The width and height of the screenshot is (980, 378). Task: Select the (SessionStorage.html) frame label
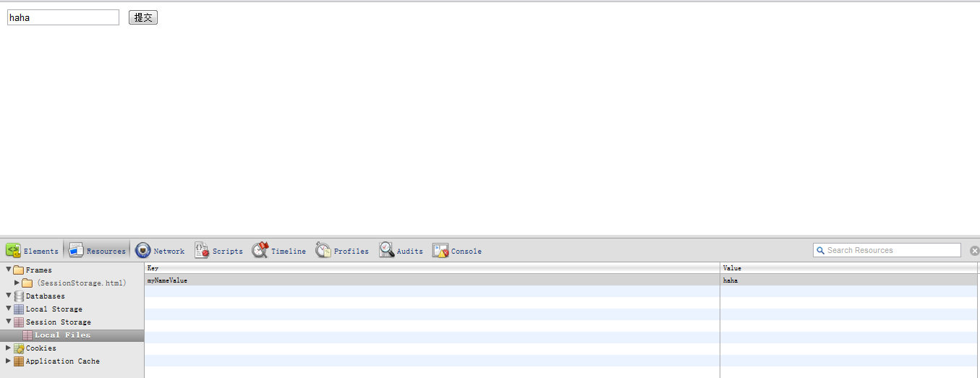click(82, 283)
